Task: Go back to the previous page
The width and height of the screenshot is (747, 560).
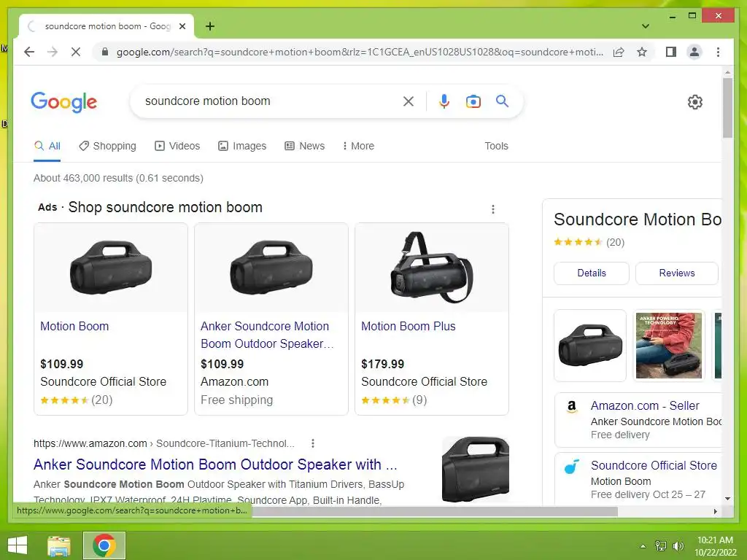Action: click(29, 52)
